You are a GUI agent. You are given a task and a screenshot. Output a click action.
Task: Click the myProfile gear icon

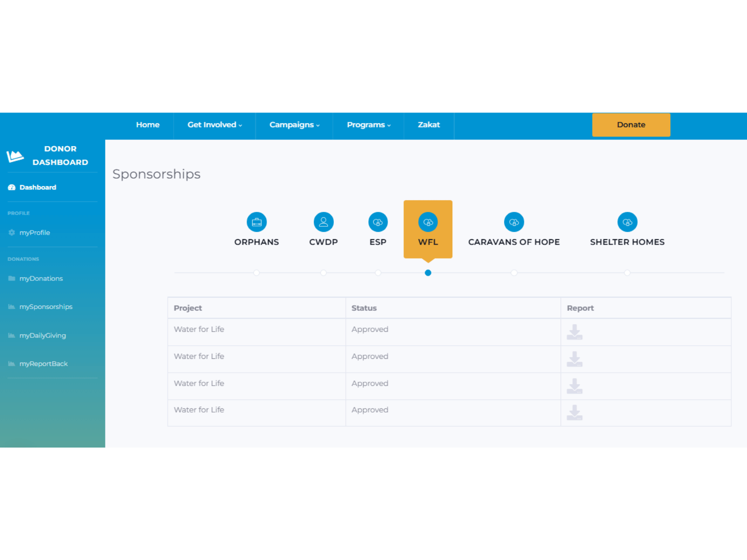pos(12,232)
